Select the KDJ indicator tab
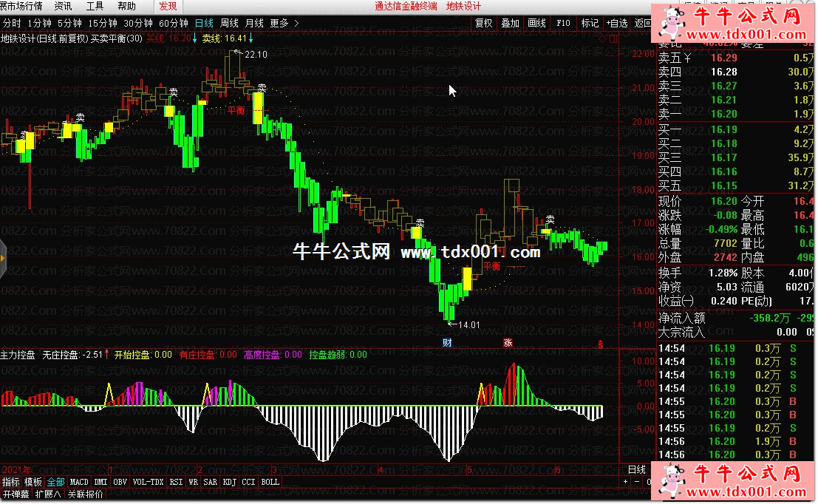Image resolution: width=818 pixels, height=504 pixels. [x=230, y=482]
